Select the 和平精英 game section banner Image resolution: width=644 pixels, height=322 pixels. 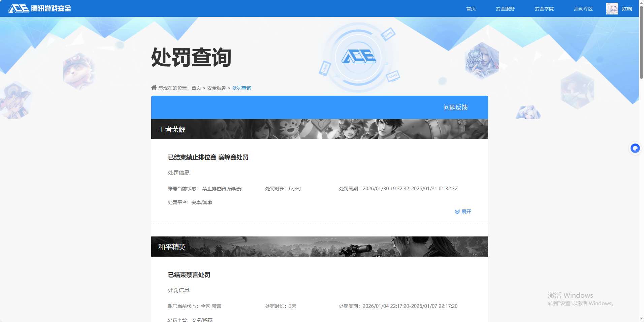pyautogui.click(x=319, y=247)
